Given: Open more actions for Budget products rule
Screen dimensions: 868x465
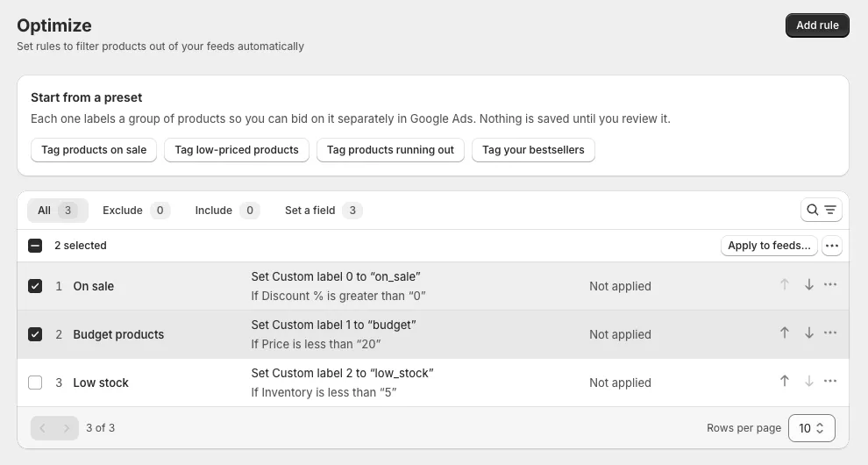Looking at the screenshot, I should (x=830, y=333).
